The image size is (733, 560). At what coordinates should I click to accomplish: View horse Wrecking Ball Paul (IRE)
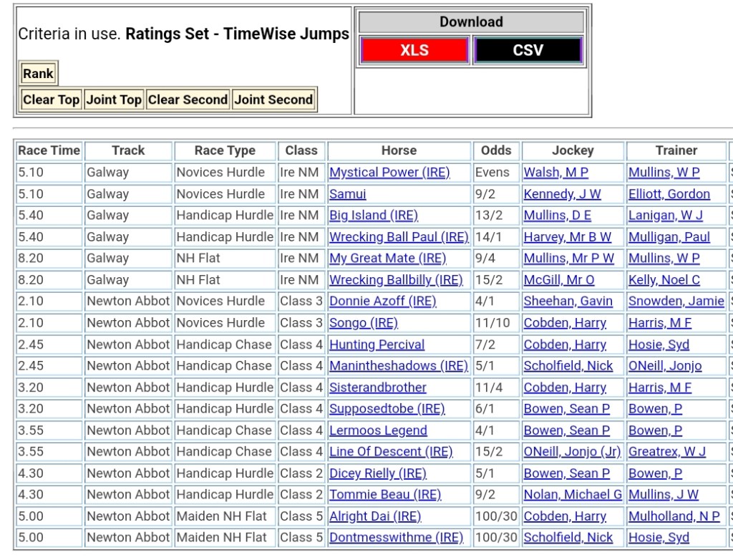pos(398,237)
